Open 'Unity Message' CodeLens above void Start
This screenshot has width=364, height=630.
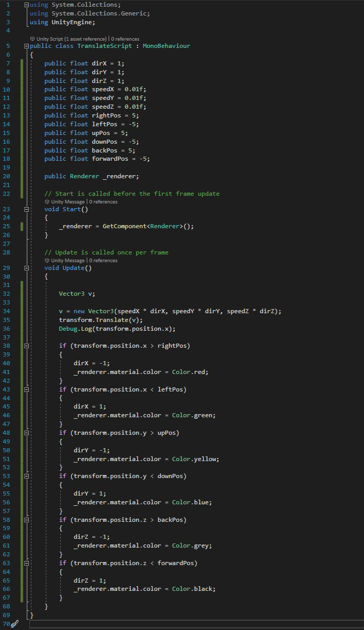coord(67,202)
